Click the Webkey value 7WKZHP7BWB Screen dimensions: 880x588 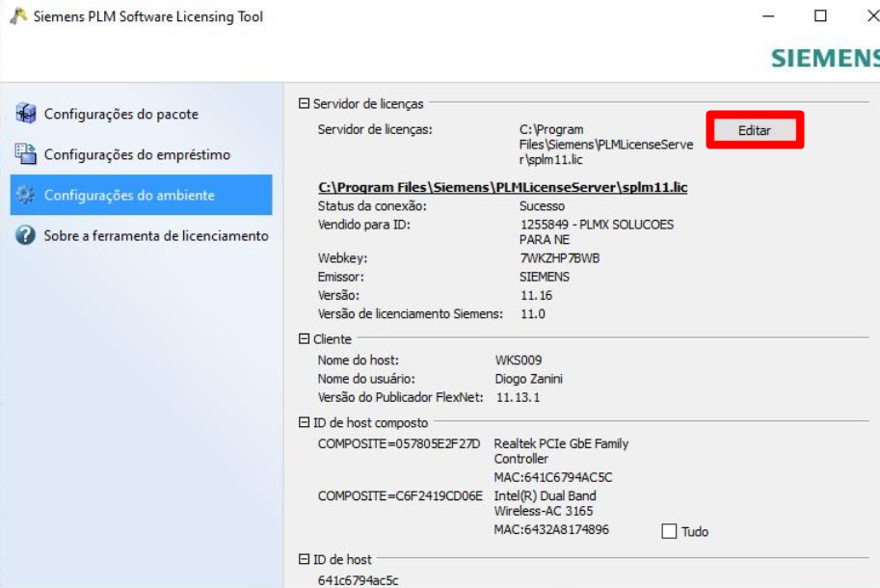(x=560, y=258)
